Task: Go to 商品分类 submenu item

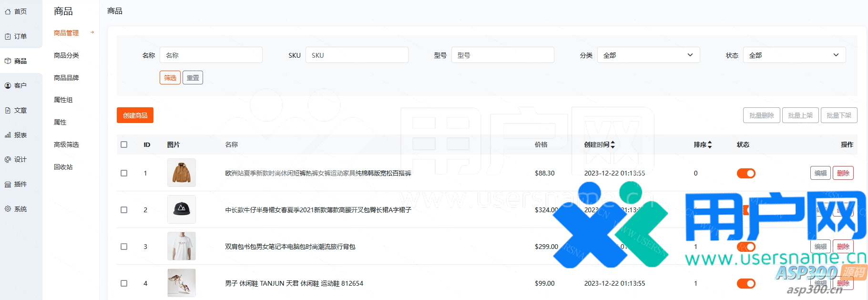Action: pos(66,55)
